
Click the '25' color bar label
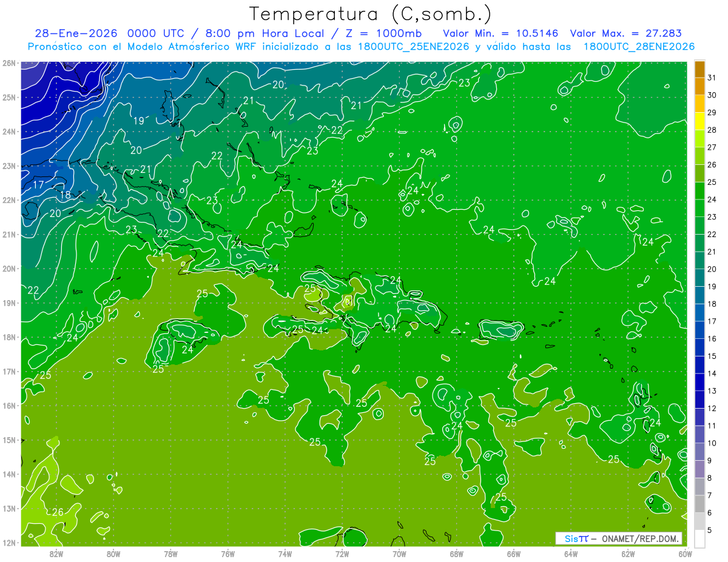click(712, 182)
